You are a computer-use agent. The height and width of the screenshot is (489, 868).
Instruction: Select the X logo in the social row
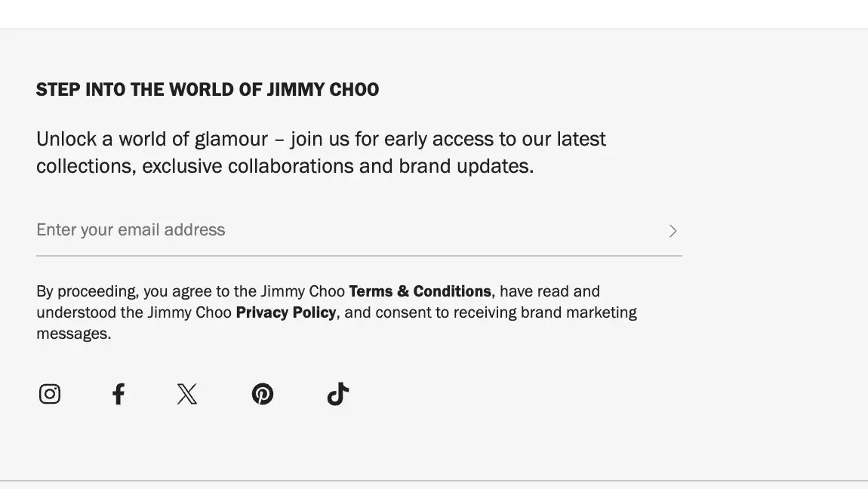[186, 393]
